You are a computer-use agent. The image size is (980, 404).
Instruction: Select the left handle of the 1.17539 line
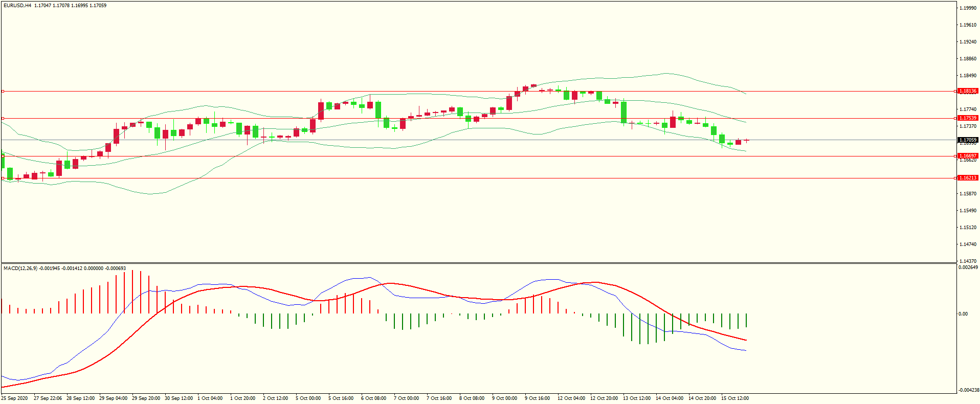coord(3,119)
